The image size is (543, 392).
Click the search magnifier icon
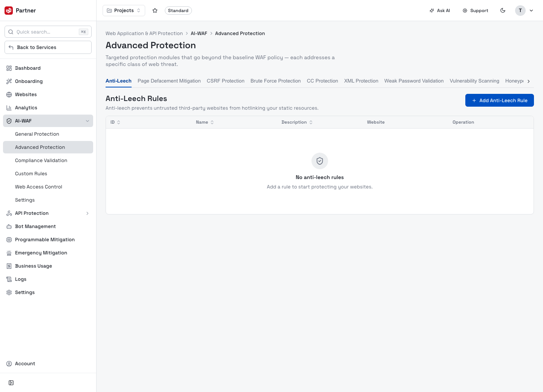[11, 32]
